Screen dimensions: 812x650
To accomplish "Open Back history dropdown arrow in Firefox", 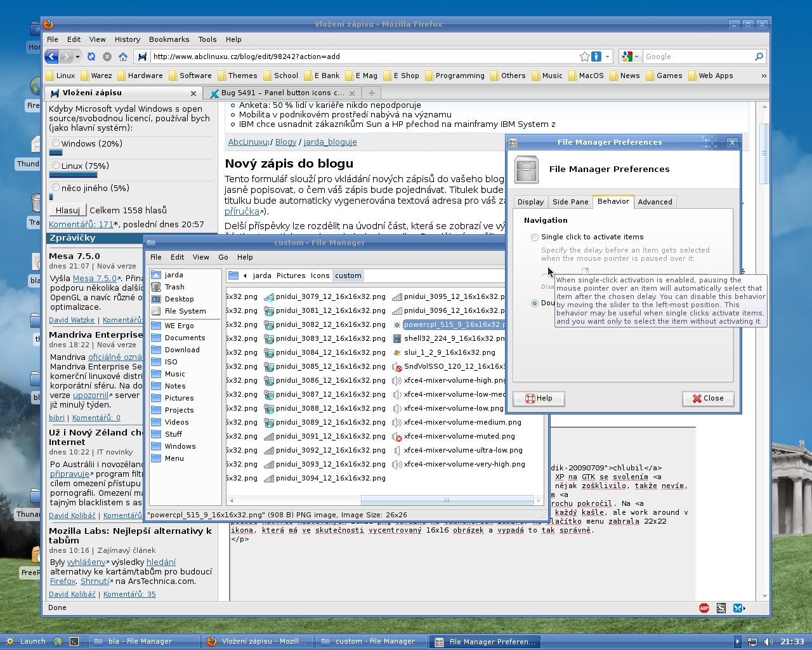I will tap(77, 56).
